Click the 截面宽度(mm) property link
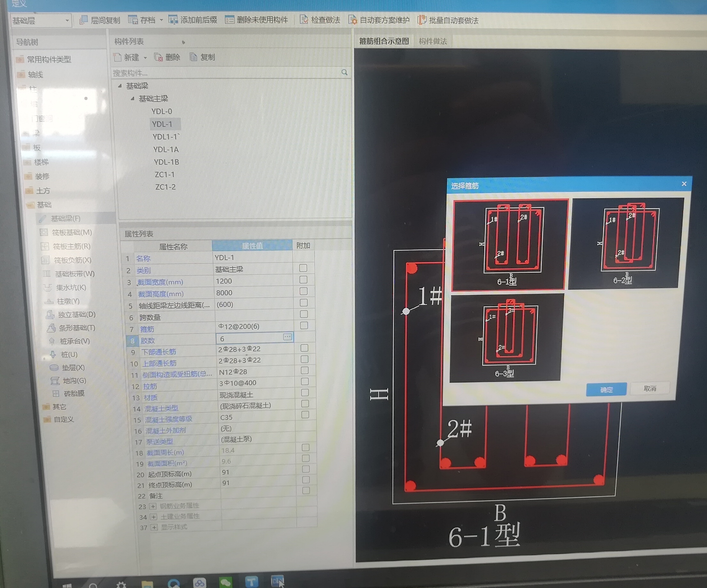Viewport: 707px width, 588px height. (160, 282)
